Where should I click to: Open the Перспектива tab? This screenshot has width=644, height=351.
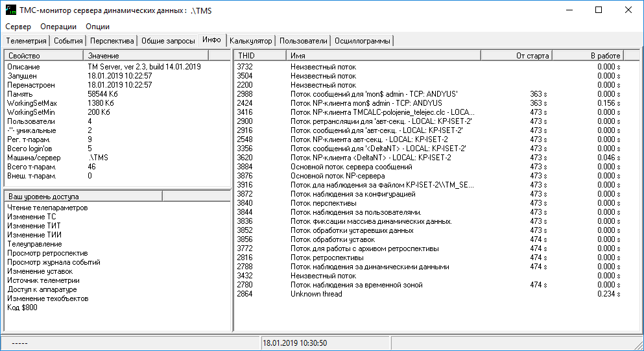[112, 41]
